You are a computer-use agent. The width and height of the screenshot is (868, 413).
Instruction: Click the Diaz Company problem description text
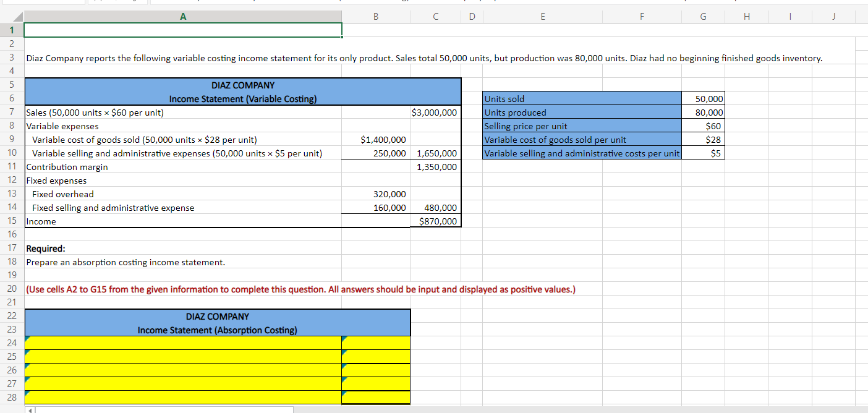tap(424, 58)
